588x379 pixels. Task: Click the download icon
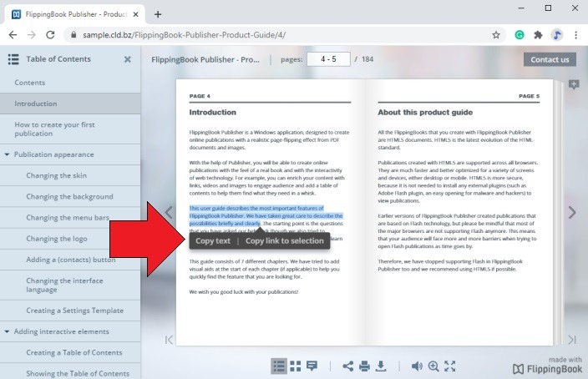tap(381, 366)
